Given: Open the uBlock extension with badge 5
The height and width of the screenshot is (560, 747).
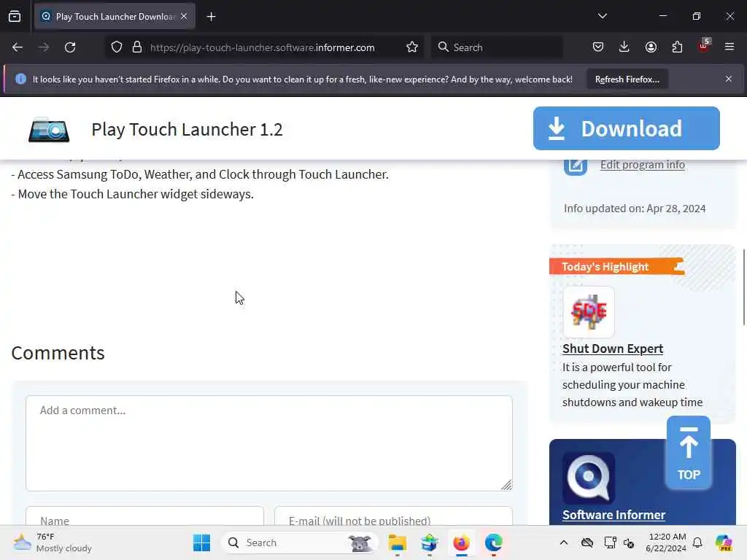Looking at the screenshot, I should [x=704, y=46].
